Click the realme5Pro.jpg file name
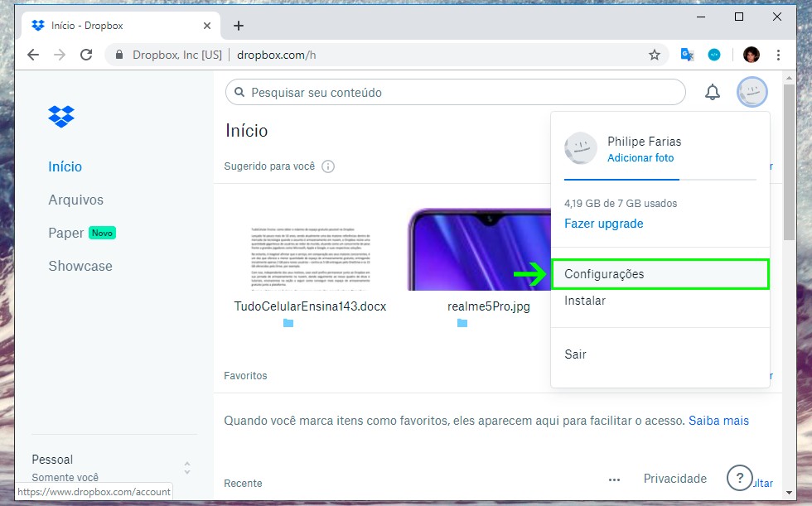Viewport: 812px width, 506px height. 489,306
